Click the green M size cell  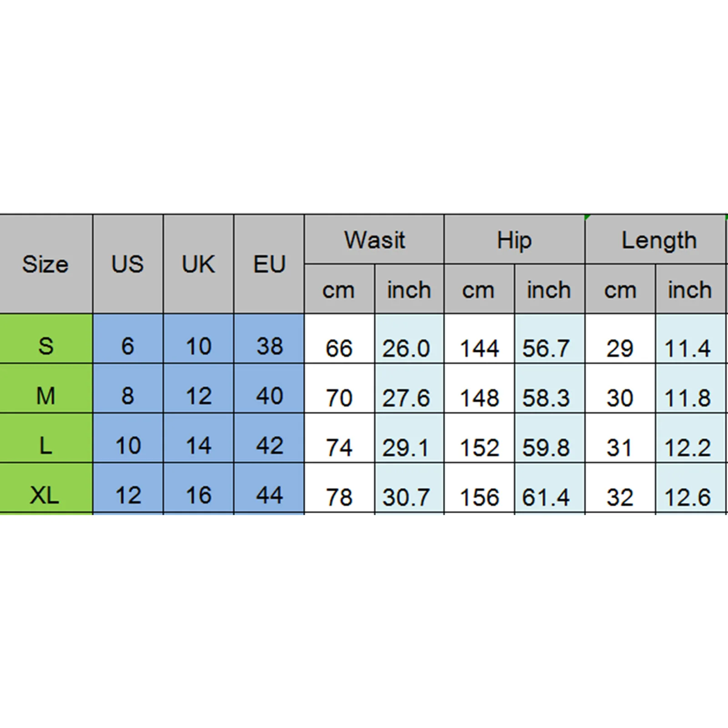coord(45,395)
